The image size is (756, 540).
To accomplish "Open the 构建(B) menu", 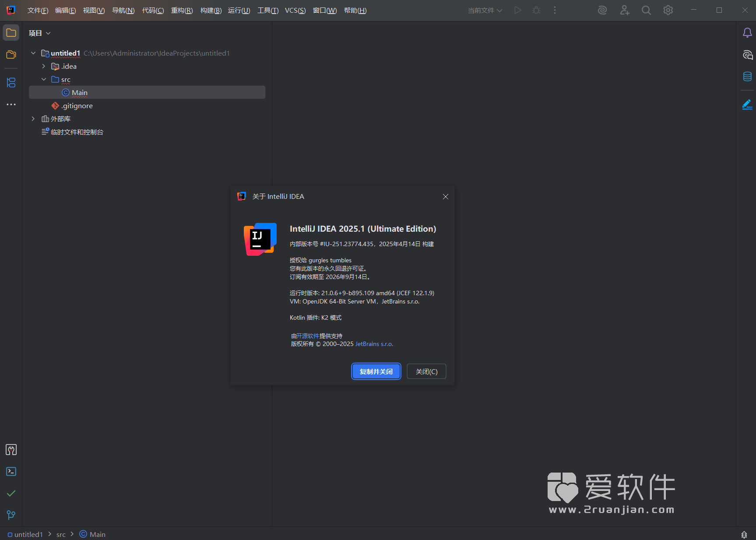I will (211, 11).
